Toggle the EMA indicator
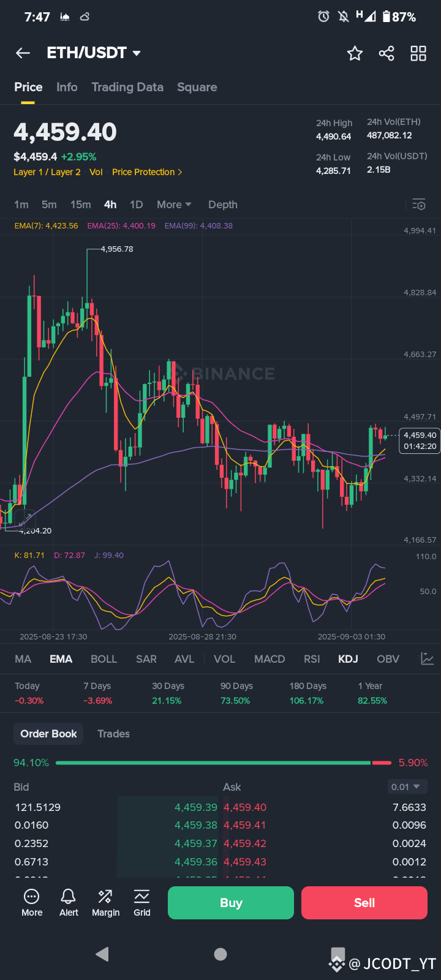 point(61,659)
